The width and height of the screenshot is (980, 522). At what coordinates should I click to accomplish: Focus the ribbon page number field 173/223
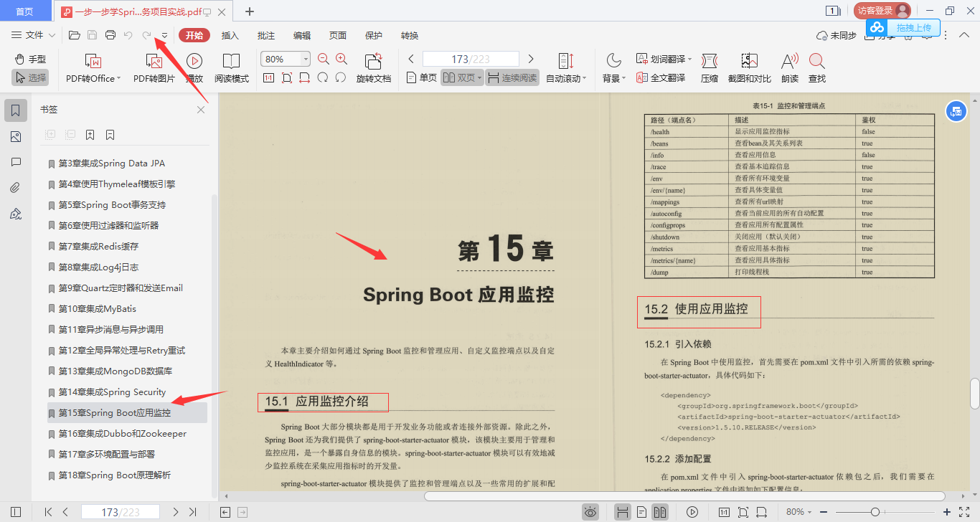click(x=471, y=59)
